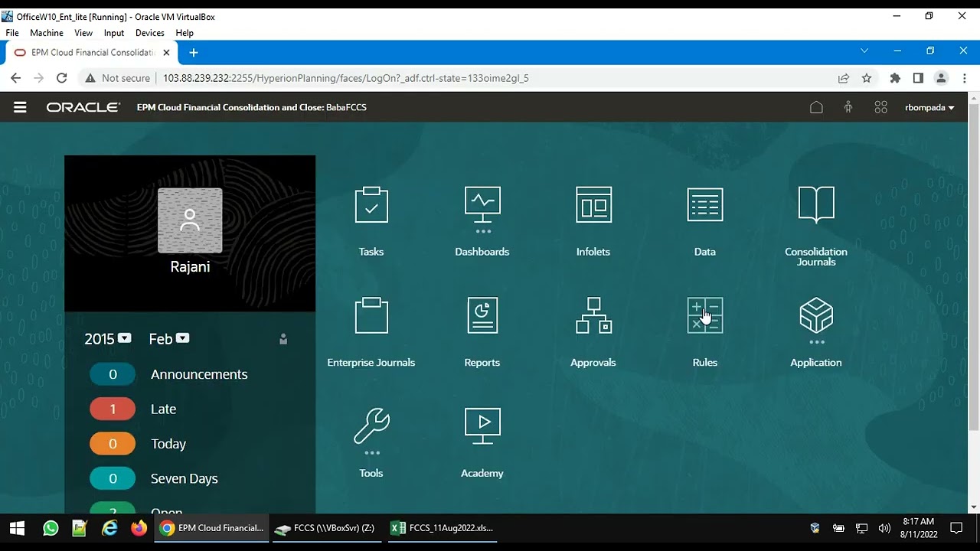Open the Late tasks link
The width and height of the screenshot is (980, 551).
(x=164, y=409)
